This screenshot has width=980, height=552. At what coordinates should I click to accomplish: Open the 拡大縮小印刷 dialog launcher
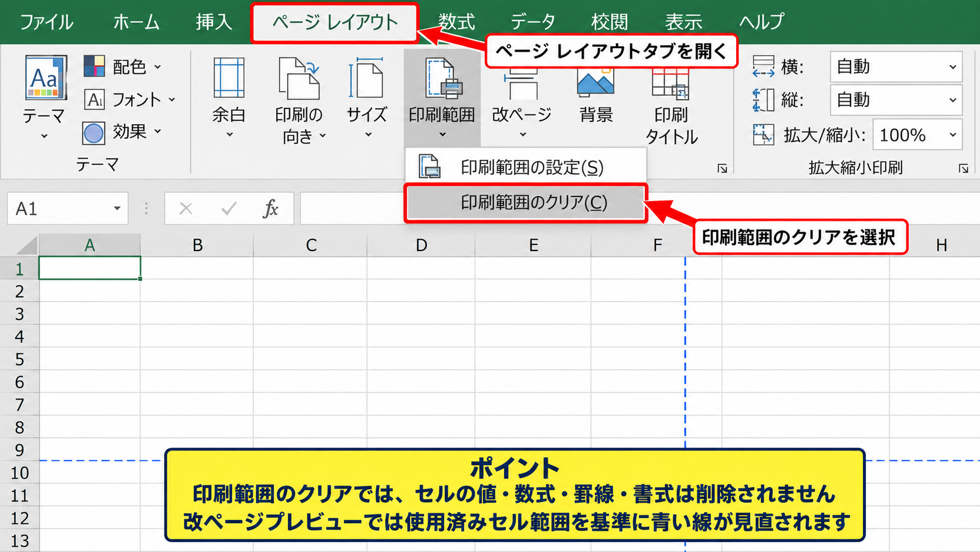point(963,168)
